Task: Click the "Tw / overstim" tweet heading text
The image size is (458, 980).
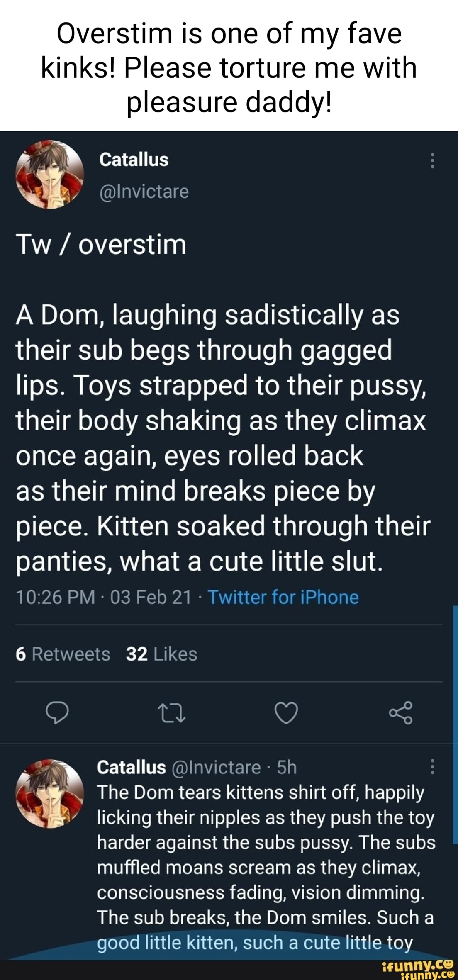Action: 101,245
